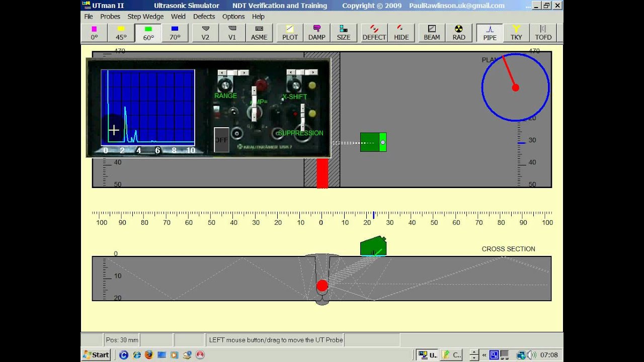Open the Options menu
This screenshot has width=644, height=362.
(233, 17)
